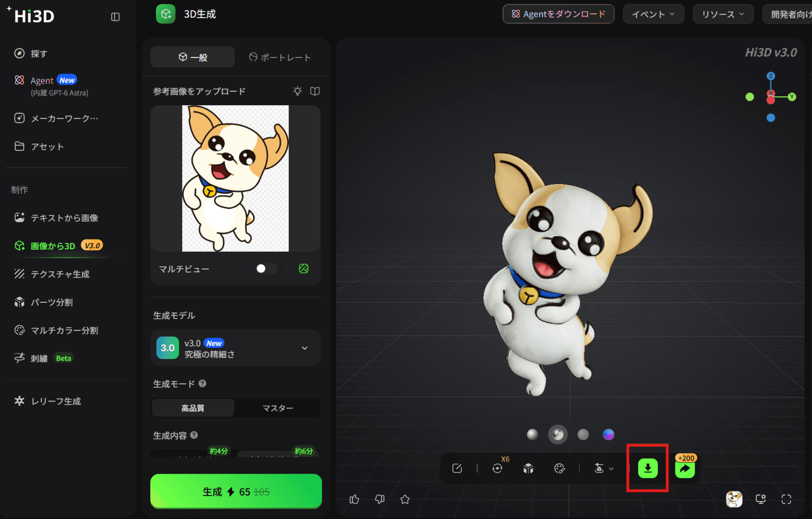
Task: Show help for 生成モード
Action: (x=203, y=384)
